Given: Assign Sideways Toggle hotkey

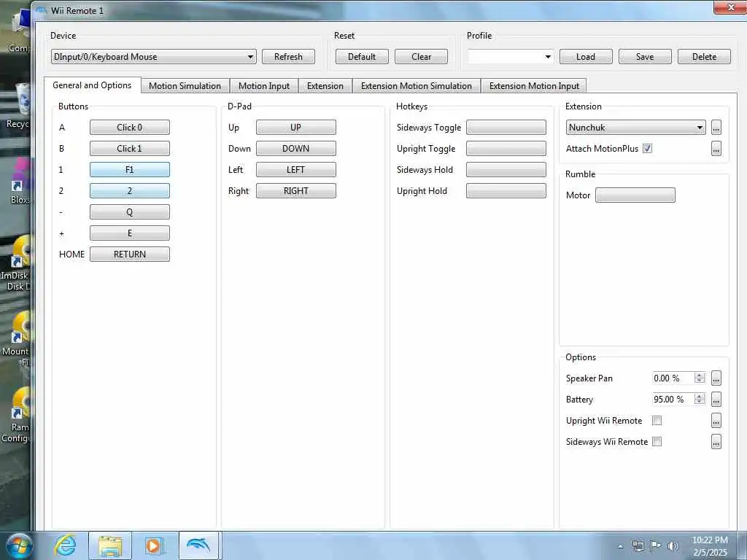Looking at the screenshot, I should [506, 128].
